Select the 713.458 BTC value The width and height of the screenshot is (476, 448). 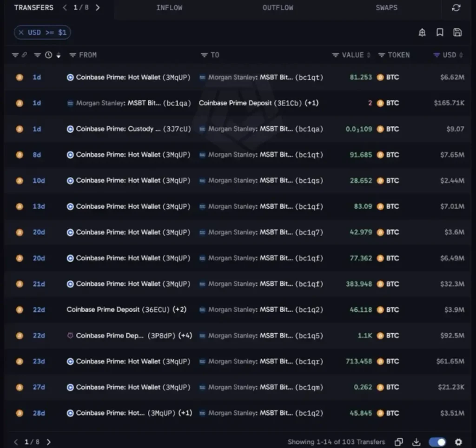(x=359, y=361)
